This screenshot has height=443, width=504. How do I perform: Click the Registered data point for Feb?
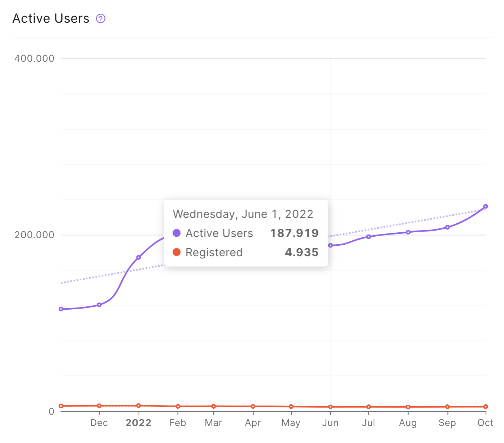pyautogui.click(x=178, y=407)
